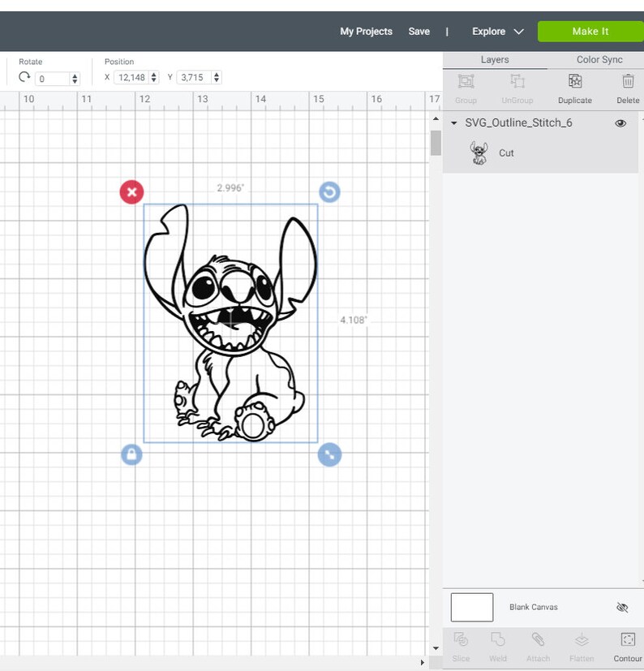644x671 pixels.
Task: Click the Blank Canvas white color swatch
Action: (x=472, y=607)
